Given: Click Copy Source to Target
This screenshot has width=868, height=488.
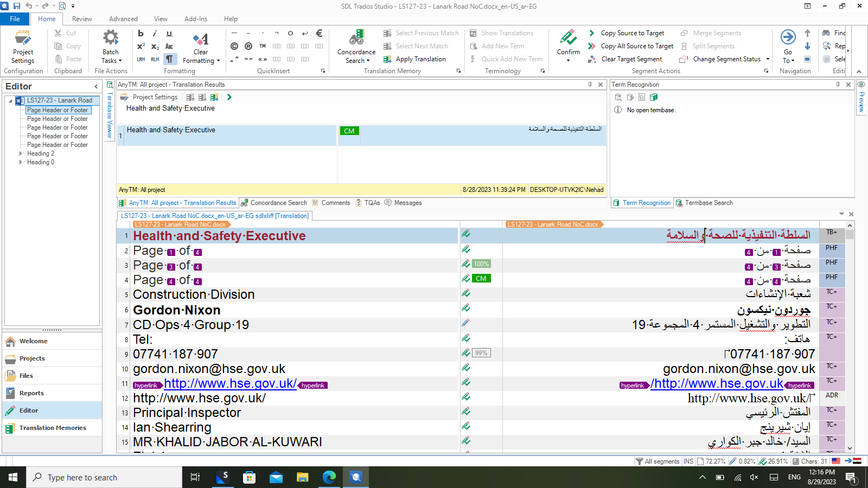Looking at the screenshot, I should (x=632, y=33).
